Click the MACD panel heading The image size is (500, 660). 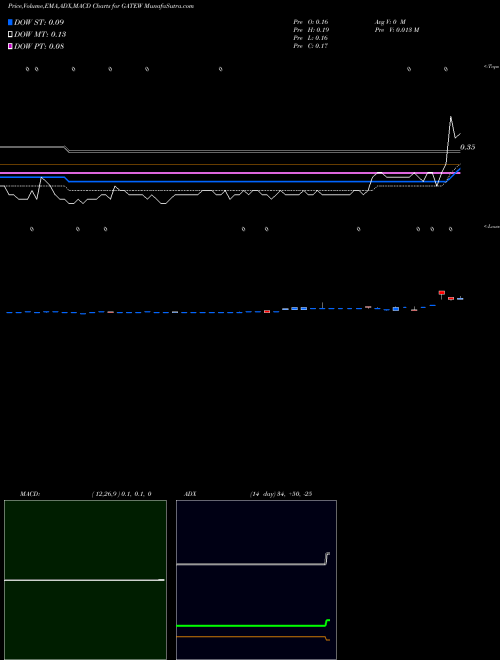click(30, 494)
